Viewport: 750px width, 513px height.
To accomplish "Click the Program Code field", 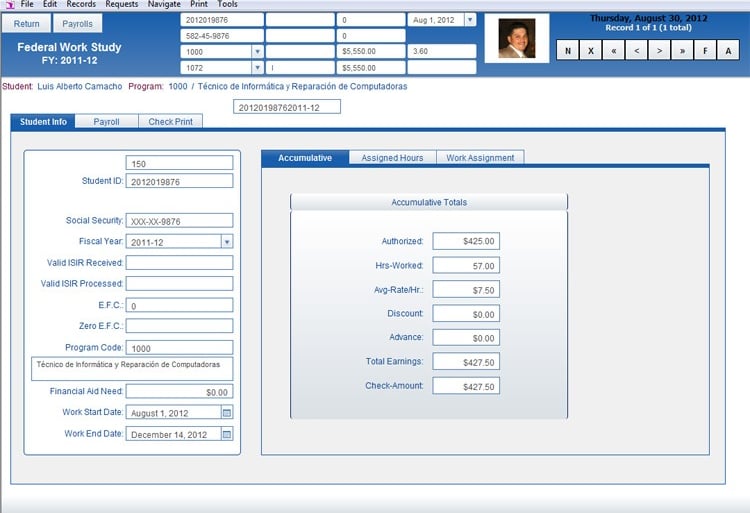I will (179, 348).
